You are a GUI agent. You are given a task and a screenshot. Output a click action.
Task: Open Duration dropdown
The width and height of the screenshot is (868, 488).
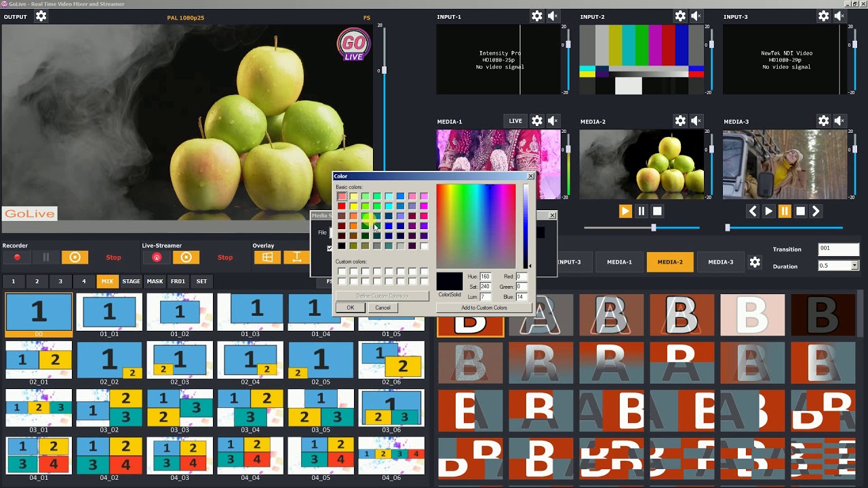pos(854,266)
